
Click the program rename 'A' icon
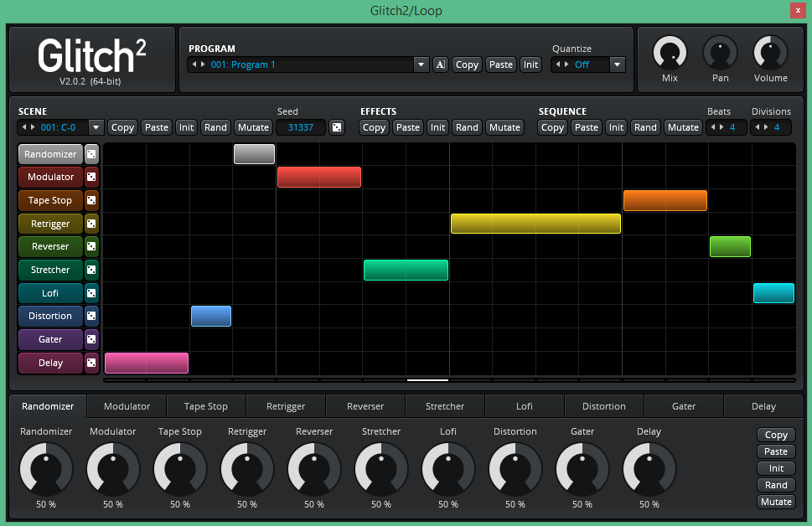[x=441, y=64]
